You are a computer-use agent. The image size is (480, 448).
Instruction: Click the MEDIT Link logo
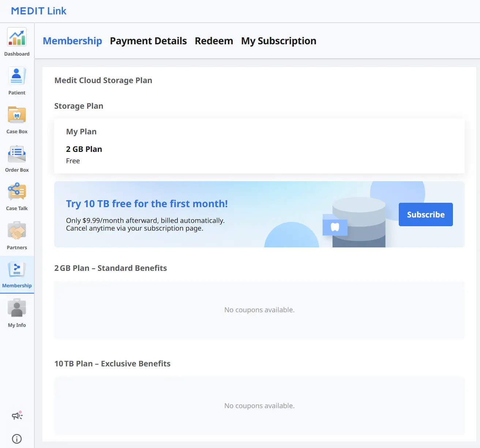click(x=39, y=11)
